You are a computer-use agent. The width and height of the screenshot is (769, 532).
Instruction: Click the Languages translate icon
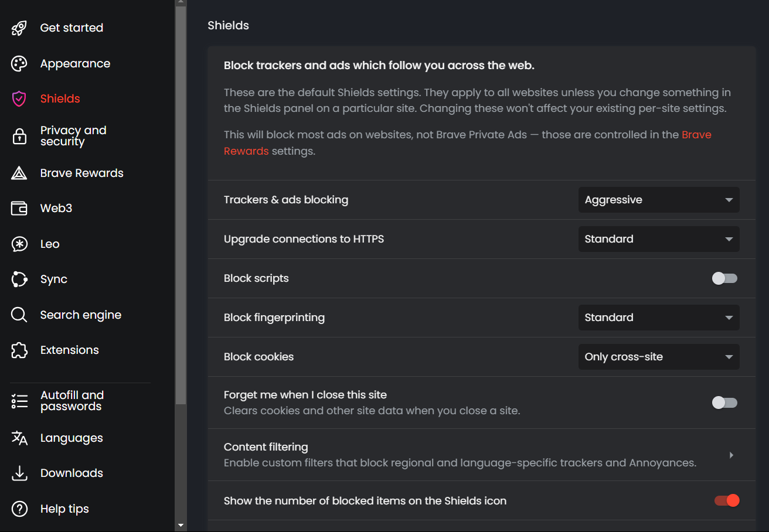(19, 438)
